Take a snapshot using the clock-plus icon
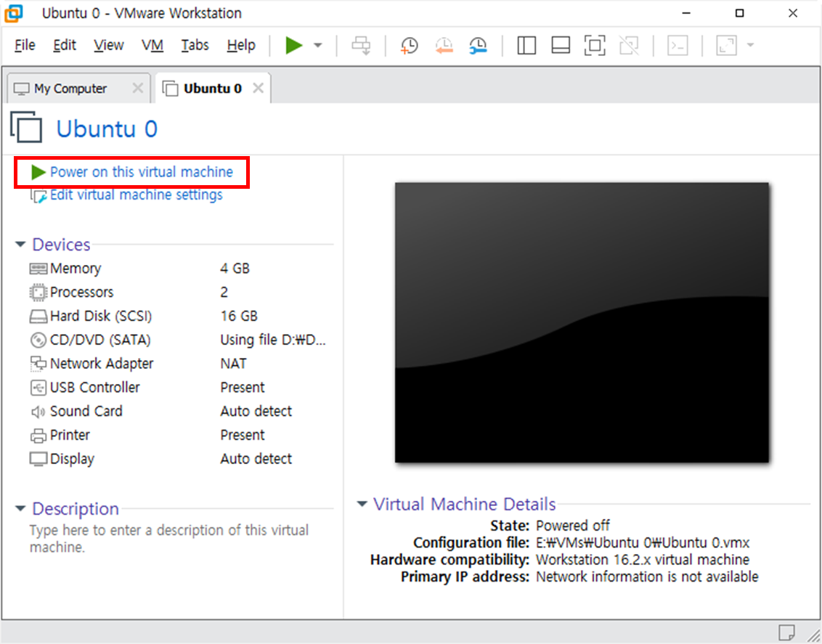This screenshot has height=644, width=822. pos(410,46)
